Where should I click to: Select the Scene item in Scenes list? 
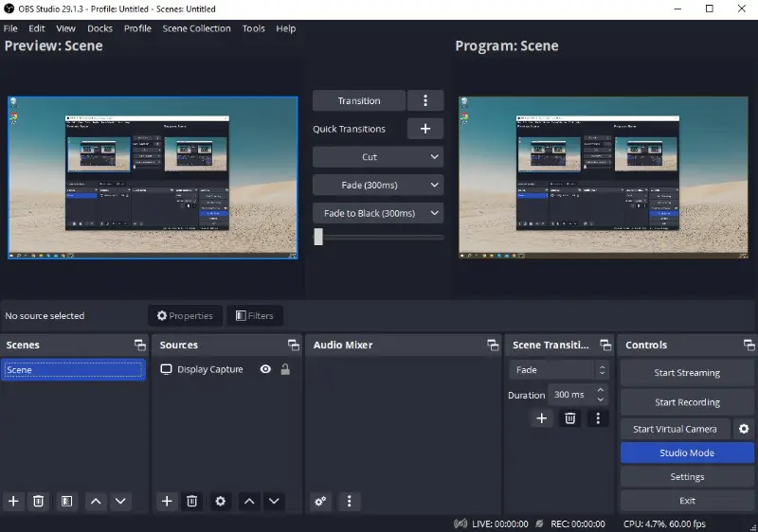click(74, 370)
